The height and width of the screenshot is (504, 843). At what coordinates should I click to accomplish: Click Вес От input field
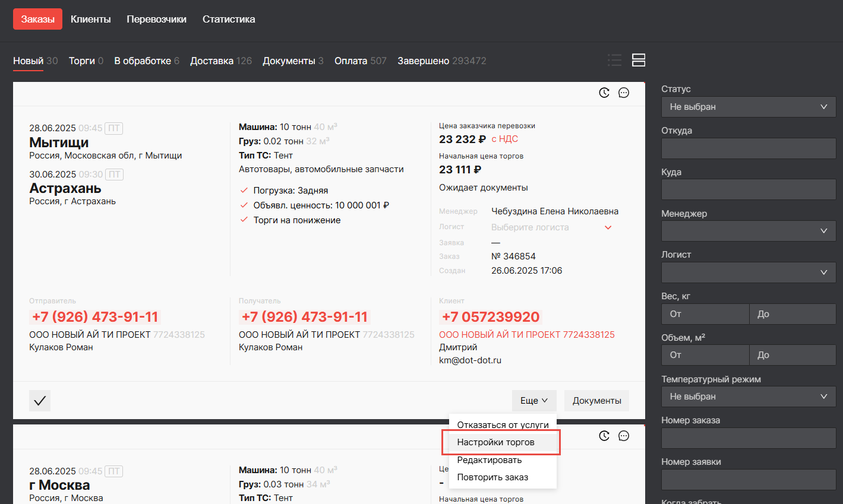(705, 314)
